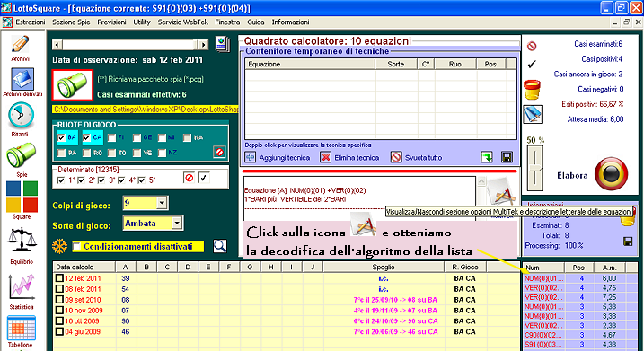Select the C90{0}{02... row in the list

tap(543, 335)
